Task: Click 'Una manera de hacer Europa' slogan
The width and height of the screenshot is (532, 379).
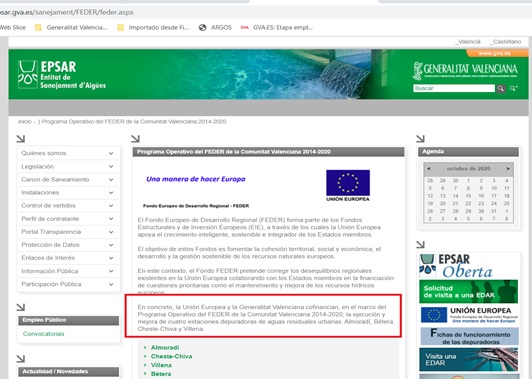Action: [196, 179]
